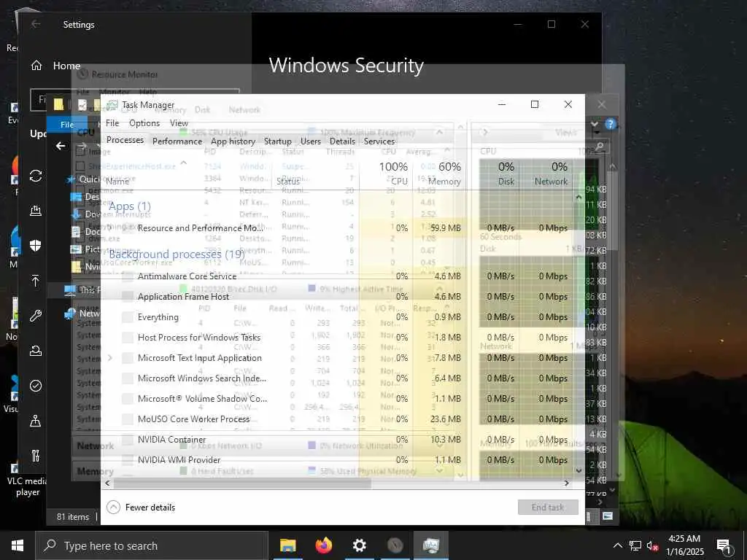Open Task Manager View menu
This screenshot has height=560, width=747.
(179, 122)
